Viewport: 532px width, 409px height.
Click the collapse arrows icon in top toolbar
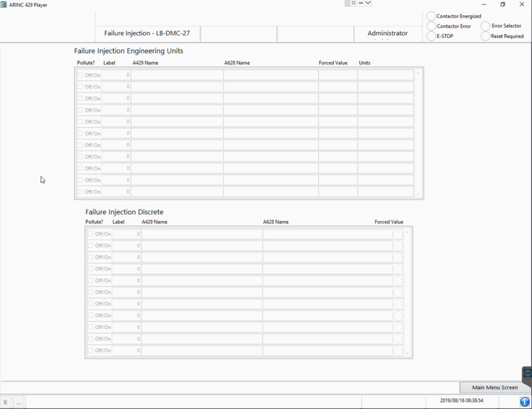[354, 3]
